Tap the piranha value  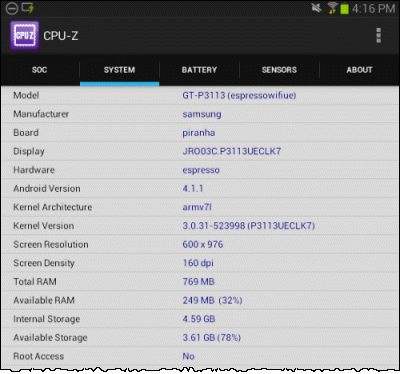(x=199, y=133)
